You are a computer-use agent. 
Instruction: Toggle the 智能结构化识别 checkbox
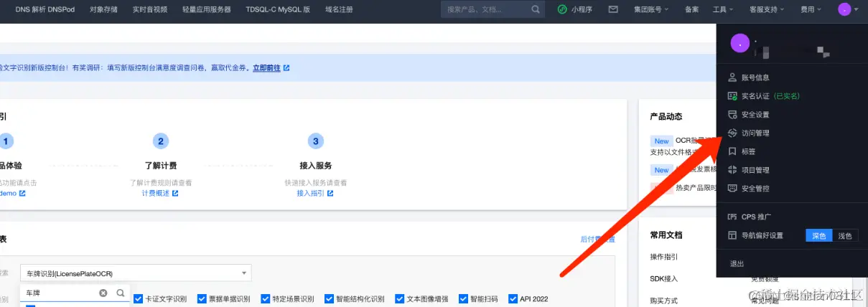(x=330, y=298)
